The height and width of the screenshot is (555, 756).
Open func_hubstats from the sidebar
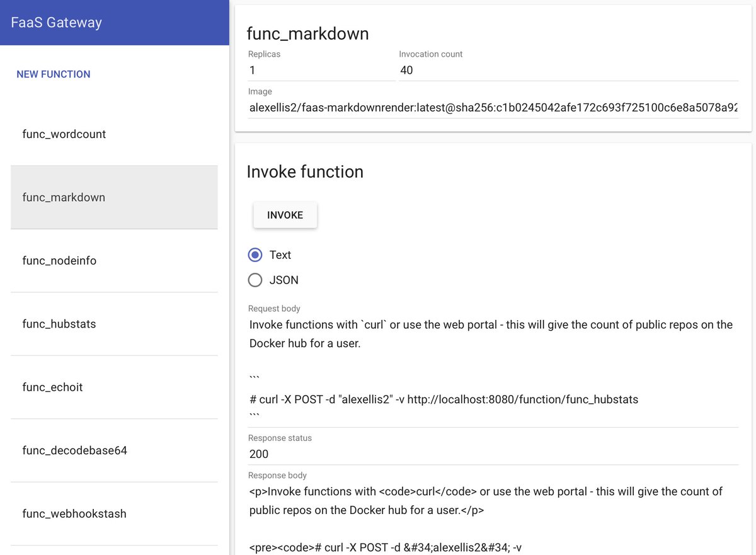click(x=114, y=324)
